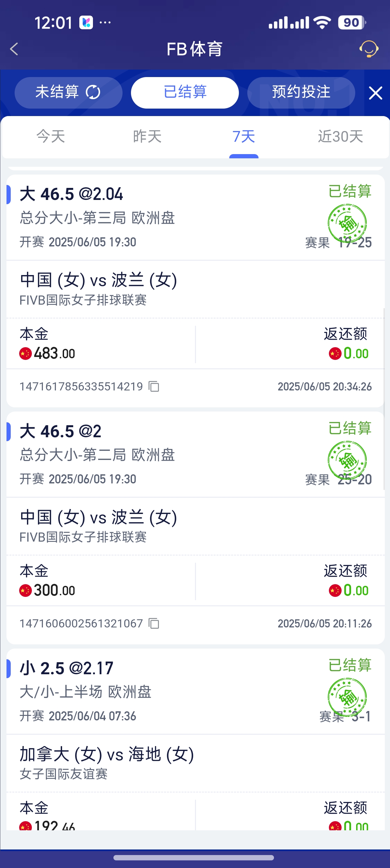The image size is (390, 868).
Task: Tap the 输 stamp on second-set bet
Action: pyautogui.click(x=347, y=460)
